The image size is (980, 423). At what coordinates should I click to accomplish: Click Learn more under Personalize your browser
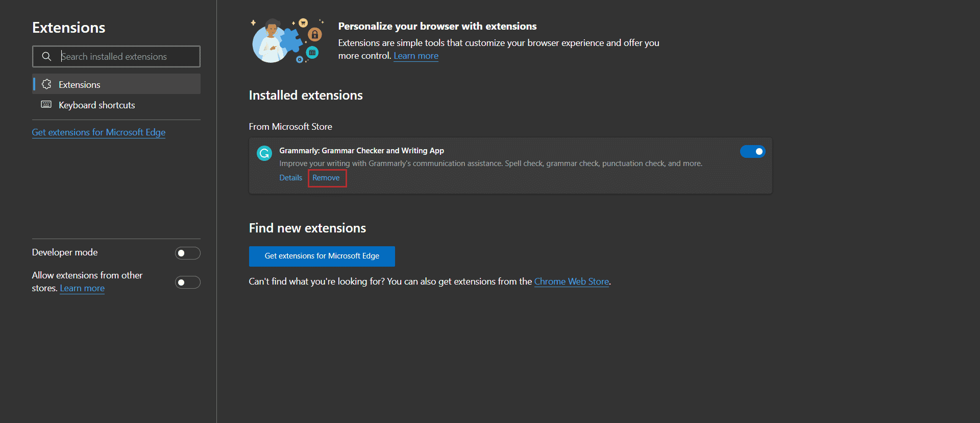[x=416, y=56]
